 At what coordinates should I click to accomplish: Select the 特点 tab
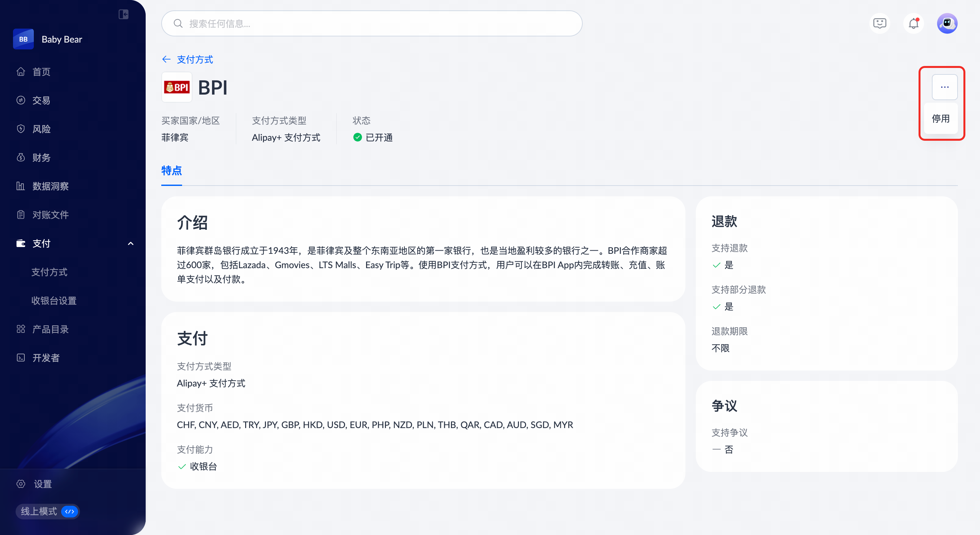pyautogui.click(x=172, y=171)
